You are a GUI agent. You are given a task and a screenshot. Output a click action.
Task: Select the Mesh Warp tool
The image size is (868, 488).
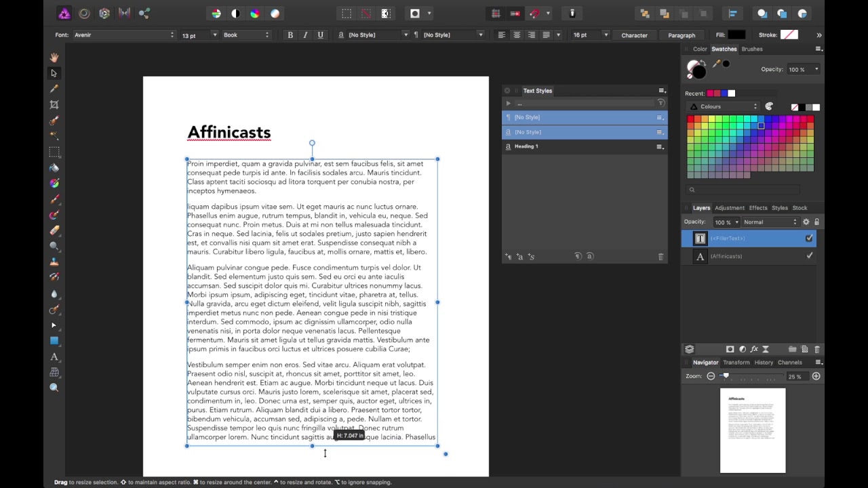(54, 372)
